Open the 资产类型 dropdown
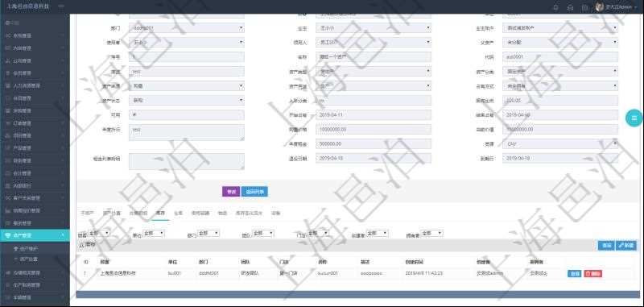Screen dimensions: 644x307 [x=374, y=72]
